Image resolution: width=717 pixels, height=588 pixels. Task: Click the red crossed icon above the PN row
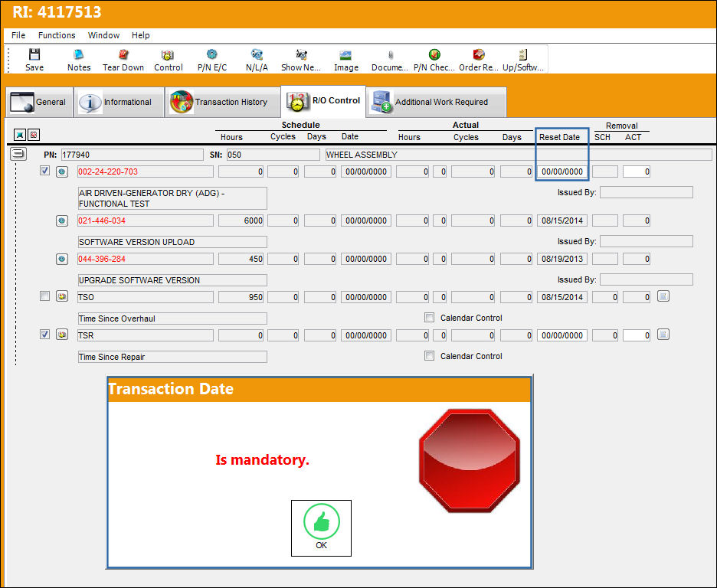tap(34, 135)
